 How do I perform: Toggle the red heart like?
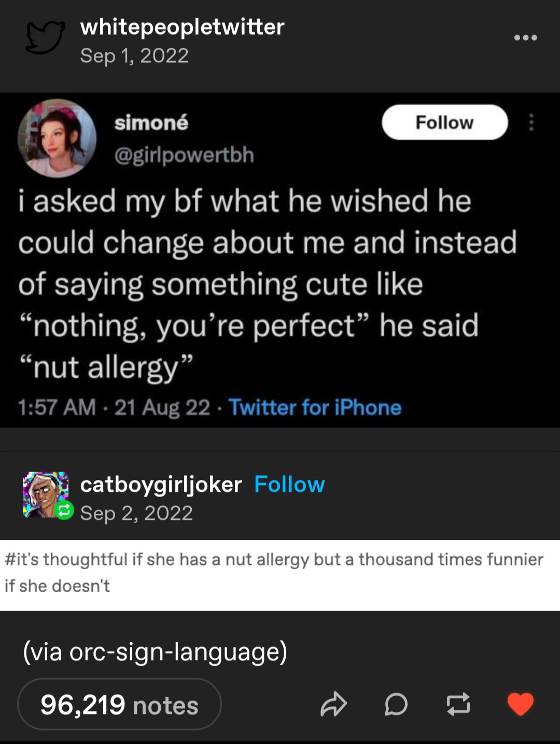(520, 704)
